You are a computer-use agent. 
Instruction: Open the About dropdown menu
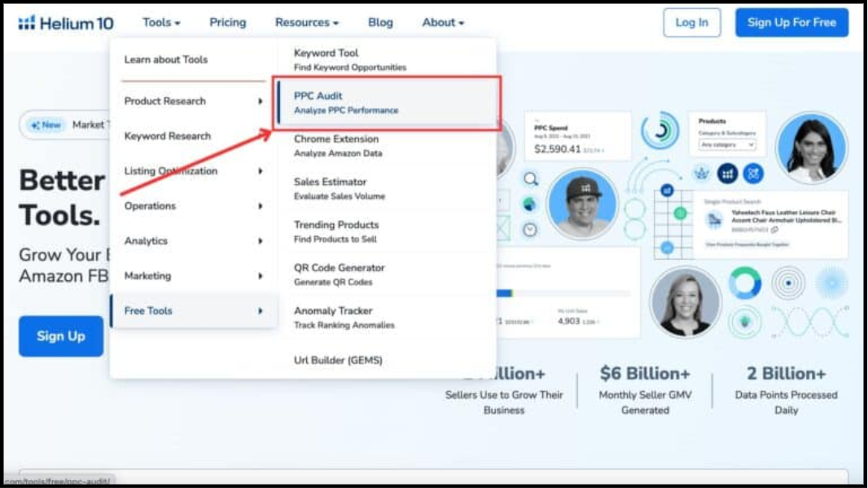pyautogui.click(x=443, y=23)
